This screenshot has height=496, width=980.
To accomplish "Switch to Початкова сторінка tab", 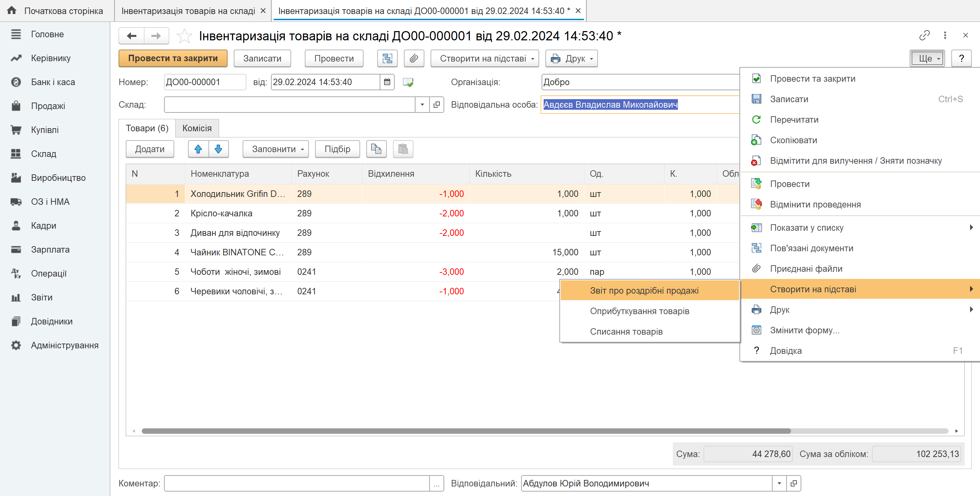I will click(57, 11).
